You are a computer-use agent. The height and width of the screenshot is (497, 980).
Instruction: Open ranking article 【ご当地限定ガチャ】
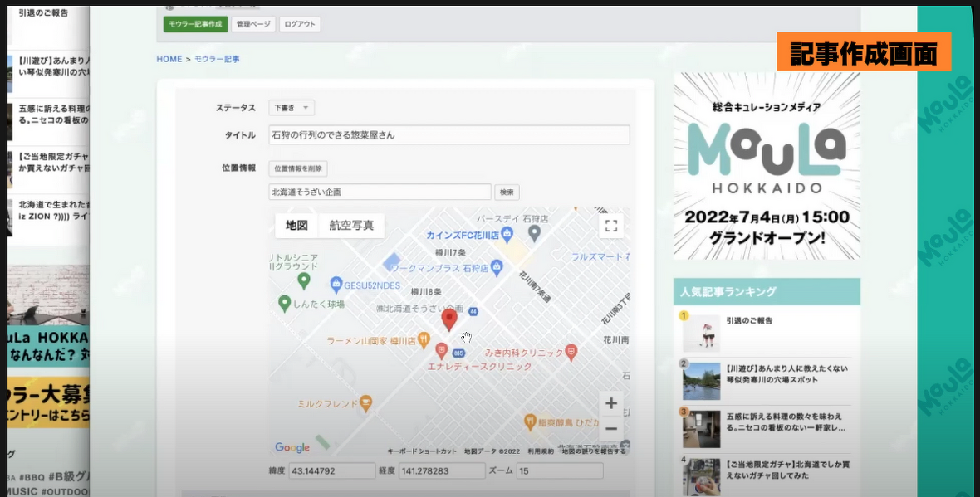pos(786,470)
